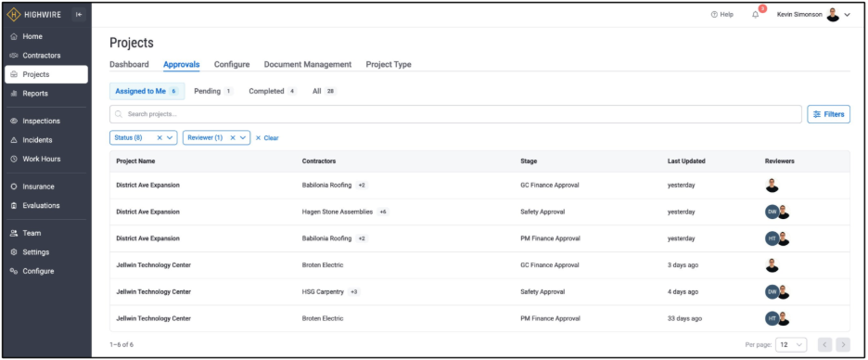Click the Highwire logo icon
The height and width of the screenshot is (360, 868).
point(14,15)
